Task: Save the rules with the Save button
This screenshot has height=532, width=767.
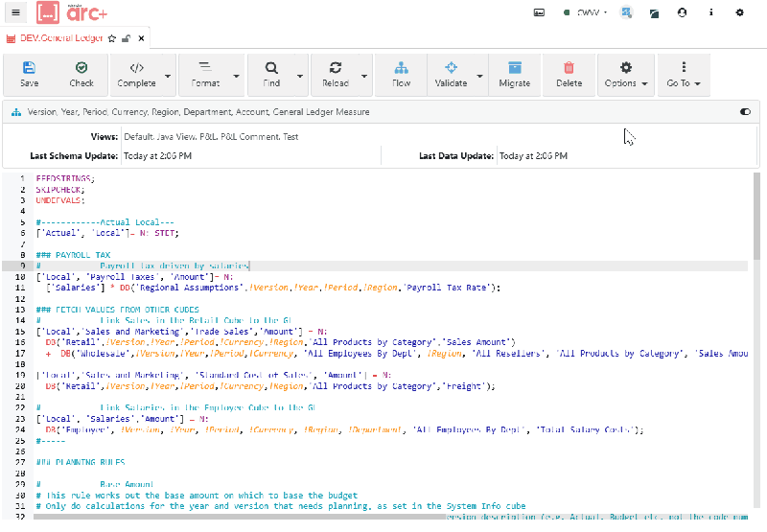Action: (x=30, y=75)
